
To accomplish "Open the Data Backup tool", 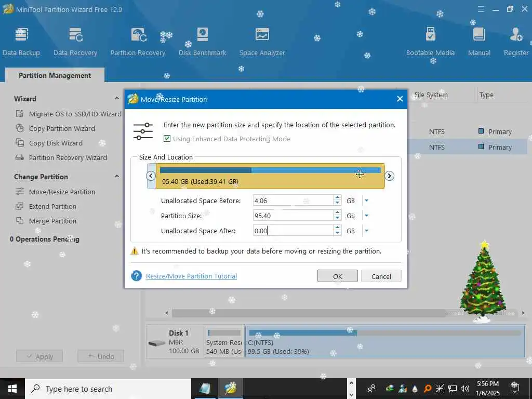I will coord(21,42).
